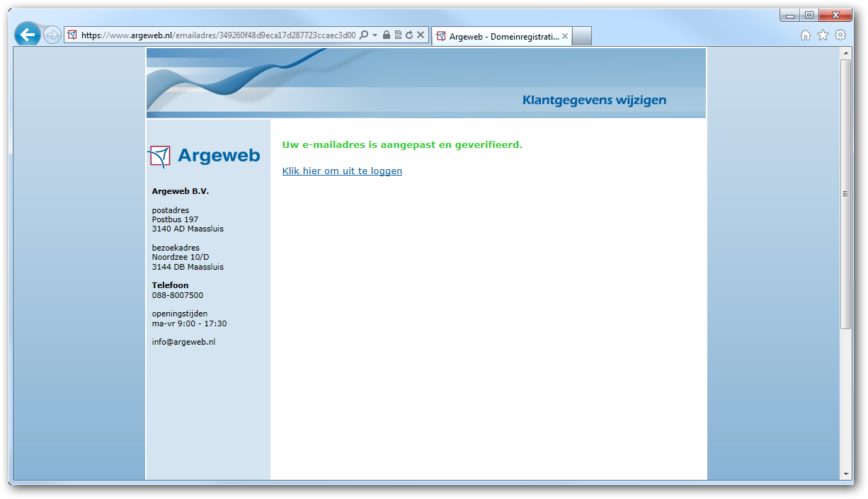This screenshot has width=868, height=499.
Task: Click the Argeweb logo in the sidebar
Action: (204, 156)
